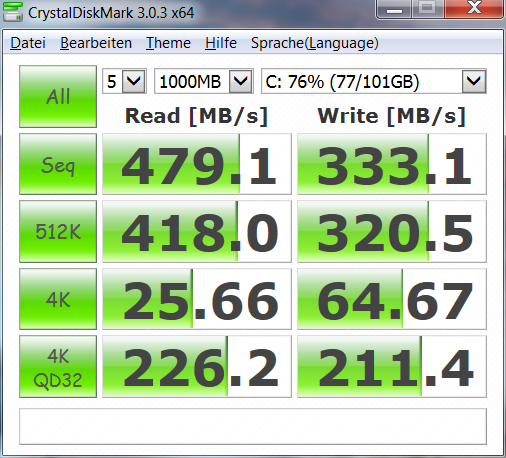Screen dimensions: 506x458
Task: Expand the C: drive selection dropdown
Action: click(474, 81)
